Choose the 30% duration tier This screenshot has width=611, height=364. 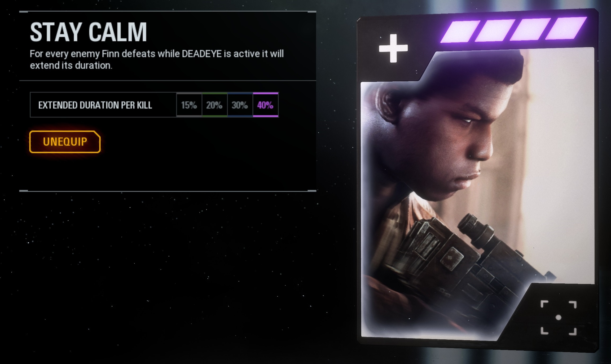[240, 105]
